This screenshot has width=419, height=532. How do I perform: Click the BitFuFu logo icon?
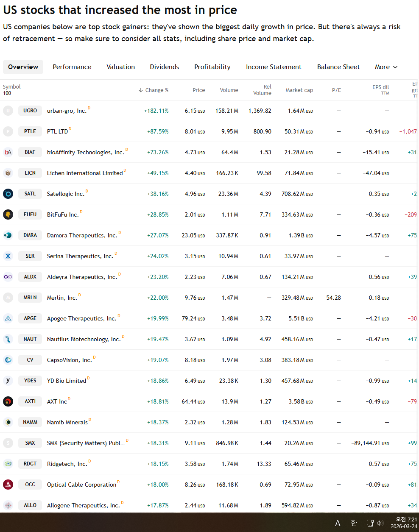click(8, 214)
